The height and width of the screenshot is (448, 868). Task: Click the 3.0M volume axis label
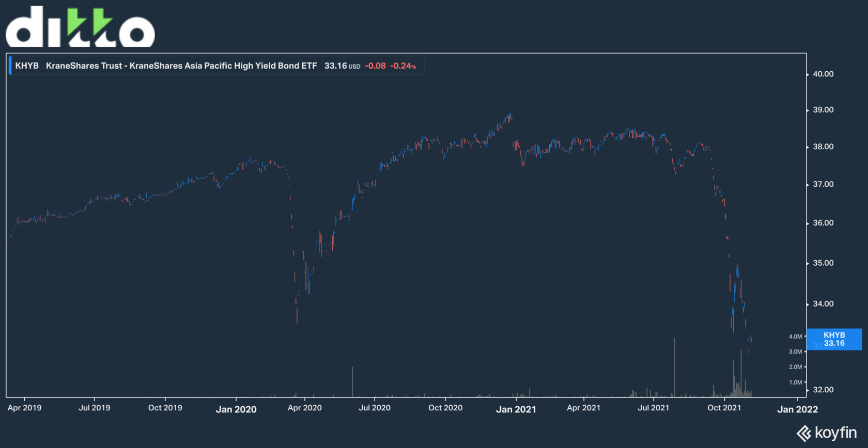pos(795,351)
